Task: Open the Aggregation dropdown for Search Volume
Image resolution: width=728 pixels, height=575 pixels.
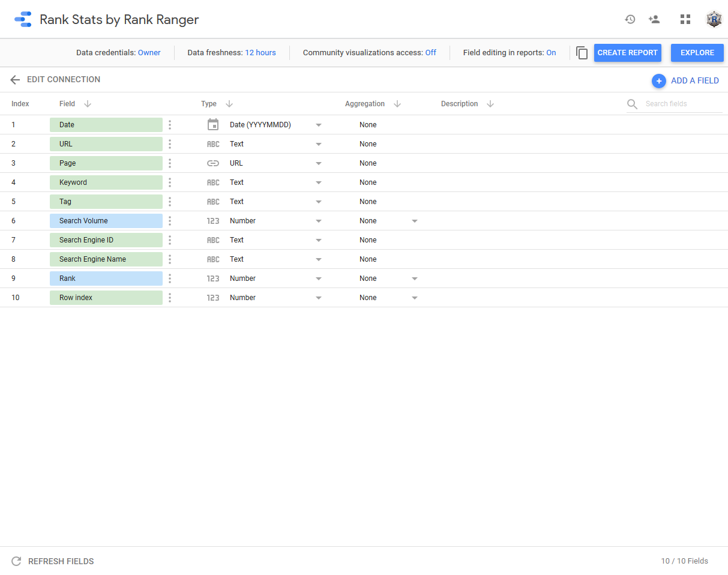Action: (414, 221)
